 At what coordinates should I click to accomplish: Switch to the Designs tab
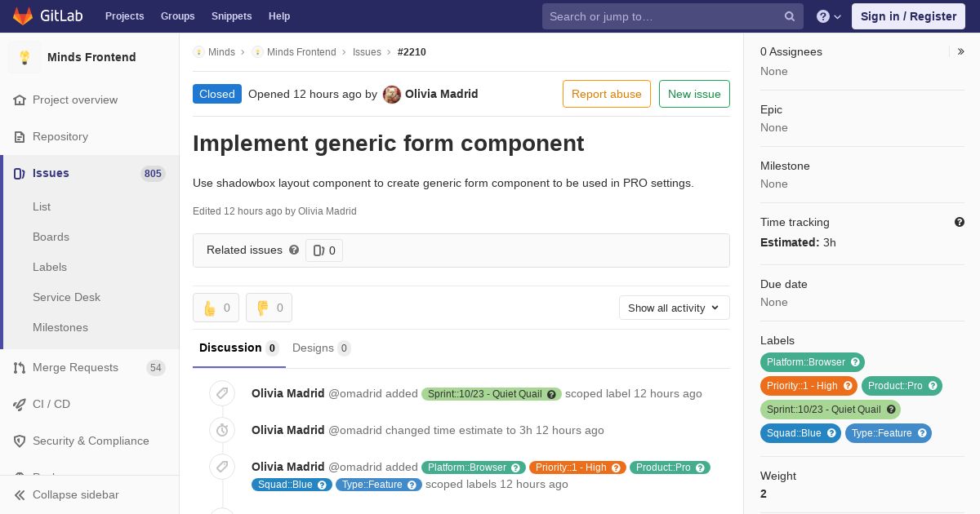click(321, 348)
